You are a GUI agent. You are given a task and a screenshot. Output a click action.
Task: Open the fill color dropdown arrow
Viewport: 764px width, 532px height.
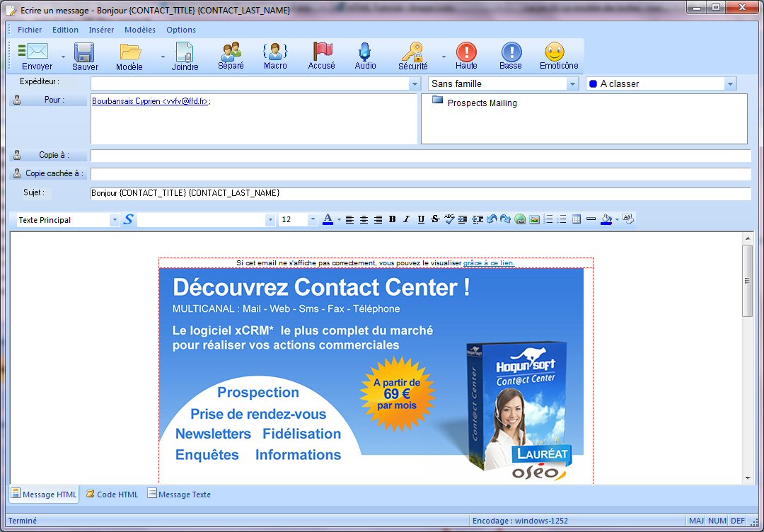[x=618, y=220]
